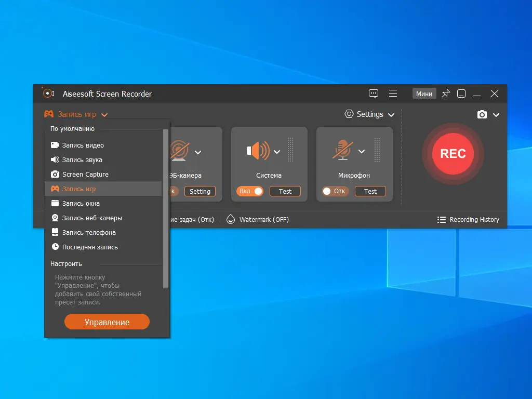Click the Recording History list icon

(442, 220)
